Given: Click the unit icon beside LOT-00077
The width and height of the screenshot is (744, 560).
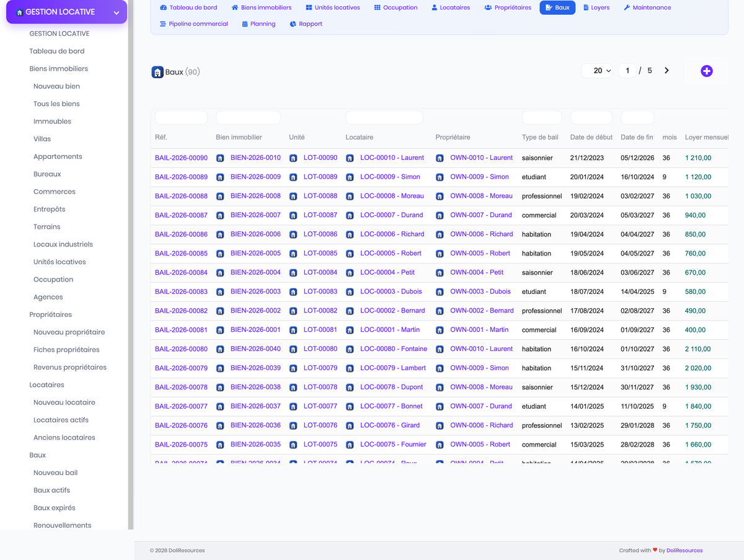Looking at the screenshot, I should tap(293, 407).
